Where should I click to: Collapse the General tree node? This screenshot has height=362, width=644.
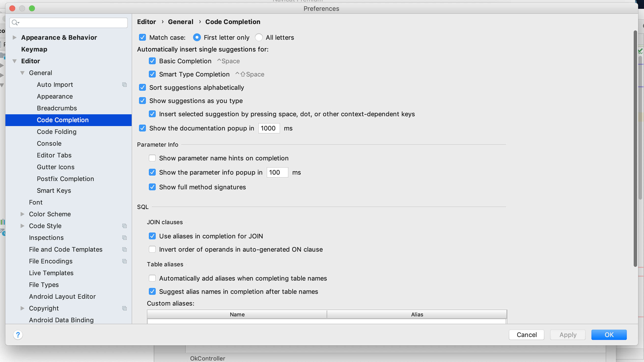(x=22, y=73)
